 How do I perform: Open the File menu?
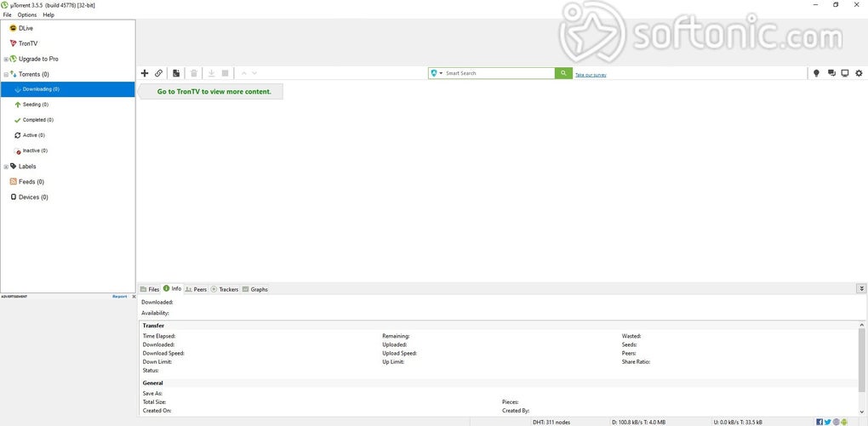tap(7, 15)
